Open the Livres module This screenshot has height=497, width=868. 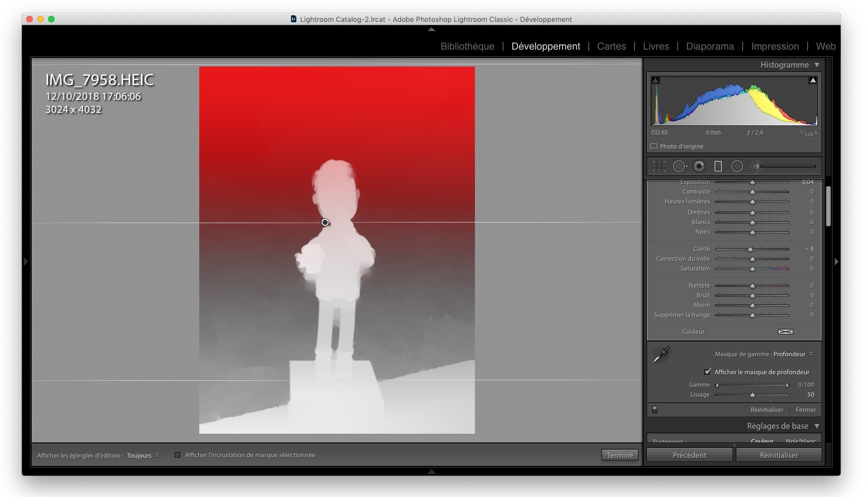[656, 46]
